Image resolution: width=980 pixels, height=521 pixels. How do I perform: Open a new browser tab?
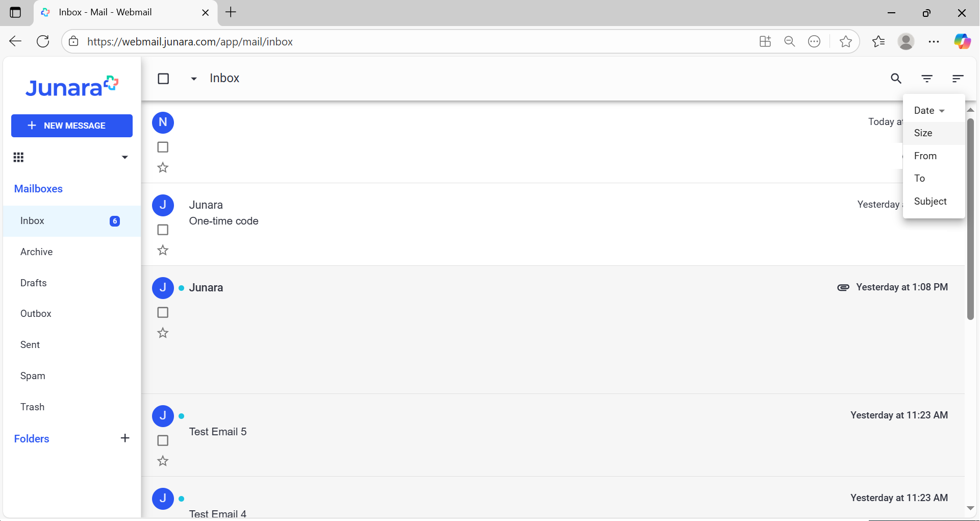tap(231, 12)
